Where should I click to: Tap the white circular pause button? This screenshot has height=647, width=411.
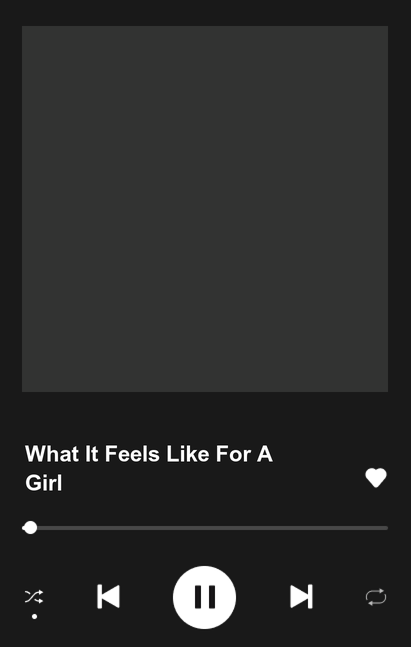pos(204,597)
